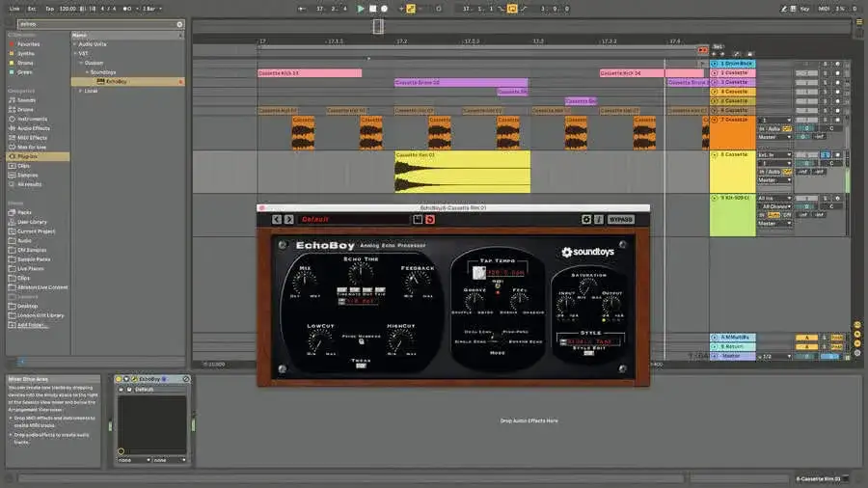Open Max for Live category
The image size is (868, 488).
32,148
